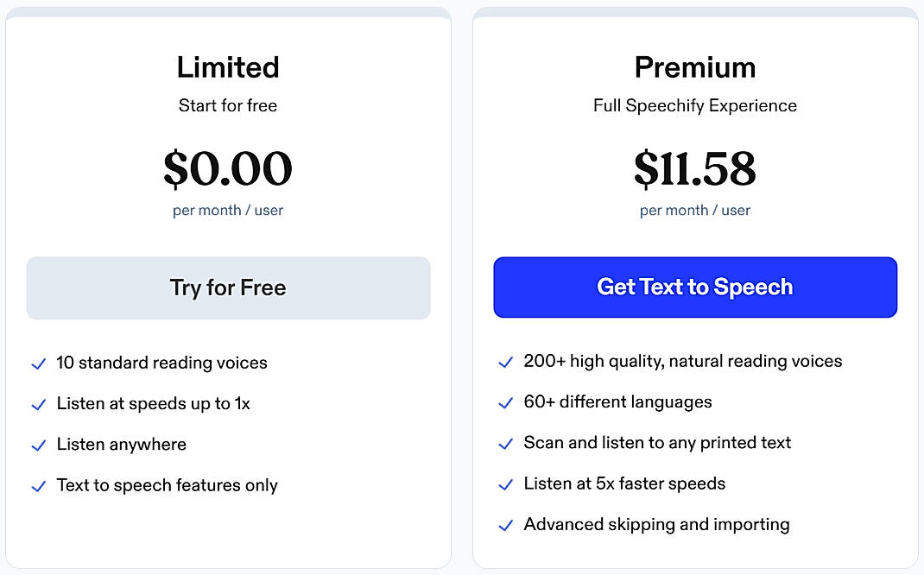This screenshot has width=924, height=575.
Task: Click the checkmark beside "200+ high quality, natural reading voices"
Action: 505,361
